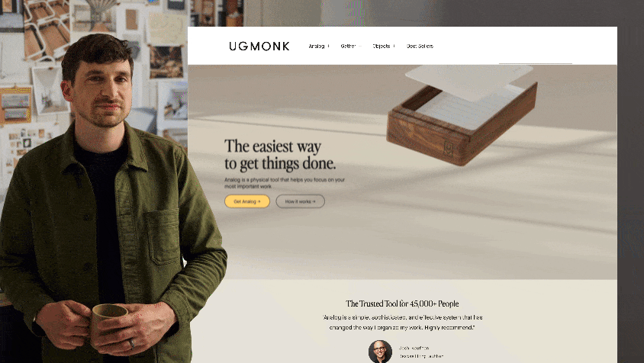The width and height of the screenshot is (644, 363).
Task: Open the Objects navigation menu
Action: (x=382, y=46)
